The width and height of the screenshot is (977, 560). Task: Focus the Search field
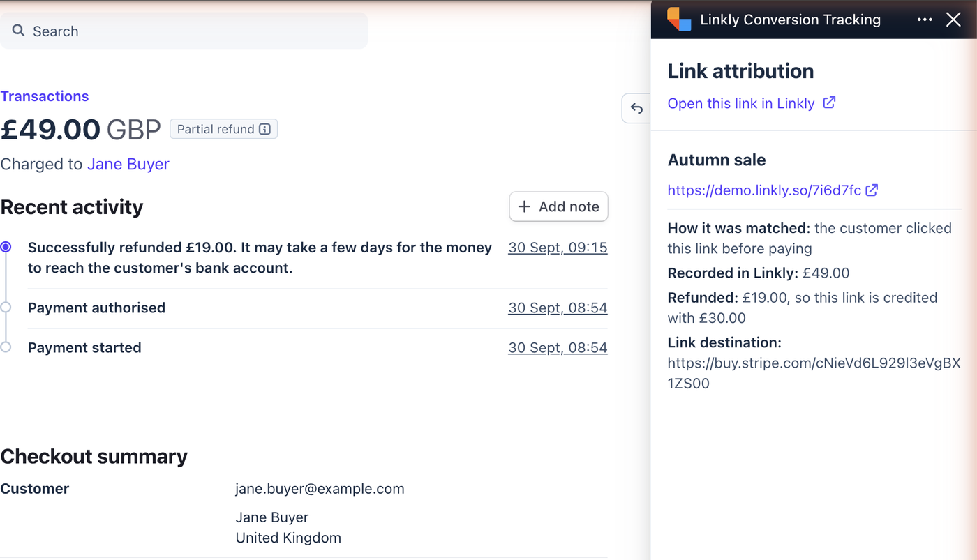[x=184, y=31]
